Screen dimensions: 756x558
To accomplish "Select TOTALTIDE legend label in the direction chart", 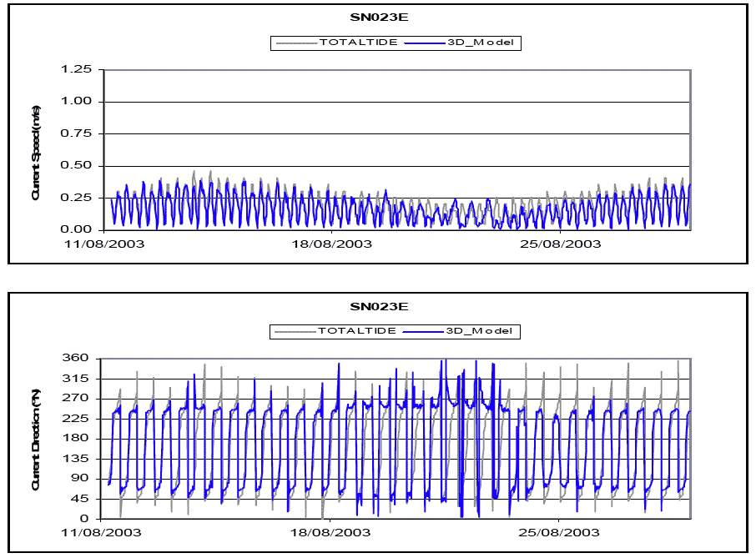I will click(351, 331).
